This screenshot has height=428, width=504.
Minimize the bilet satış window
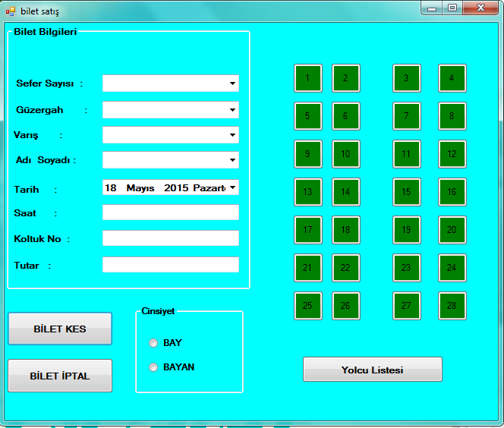click(x=432, y=8)
